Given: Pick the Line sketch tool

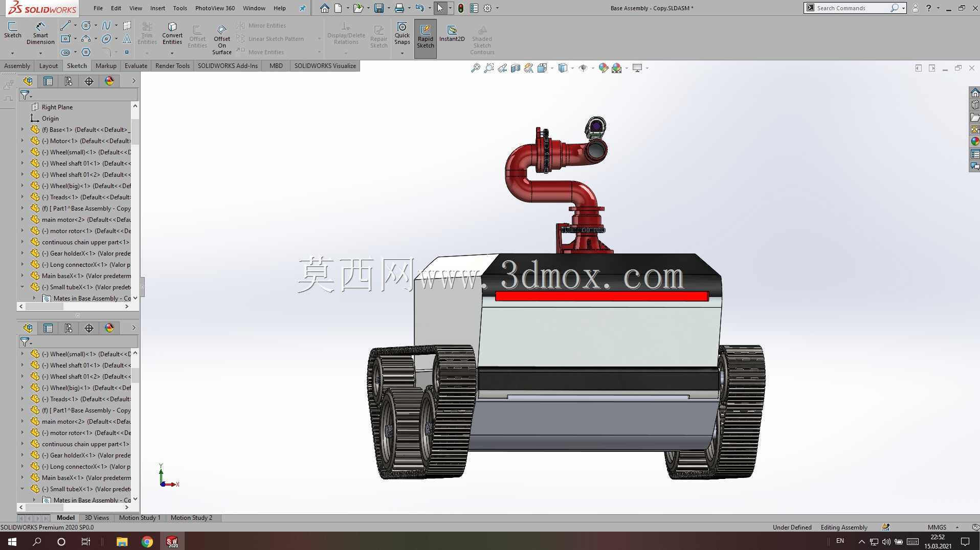Looking at the screenshot, I should (x=65, y=26).
